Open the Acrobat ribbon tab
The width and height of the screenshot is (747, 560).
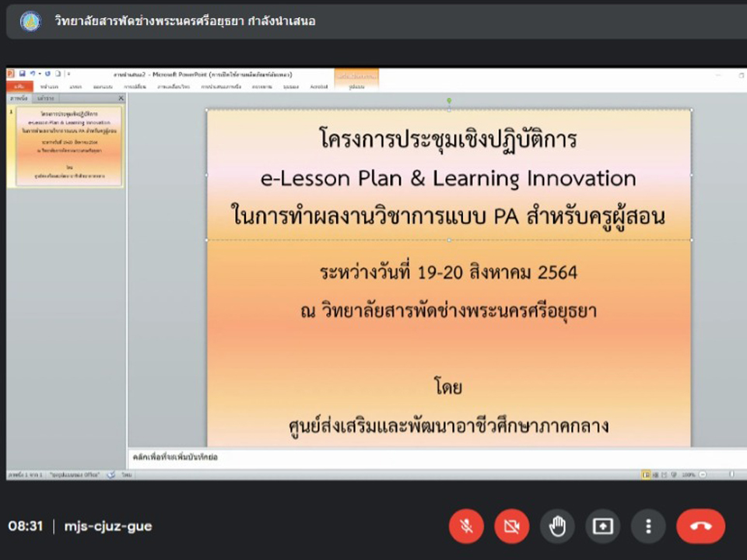[318, 86]
